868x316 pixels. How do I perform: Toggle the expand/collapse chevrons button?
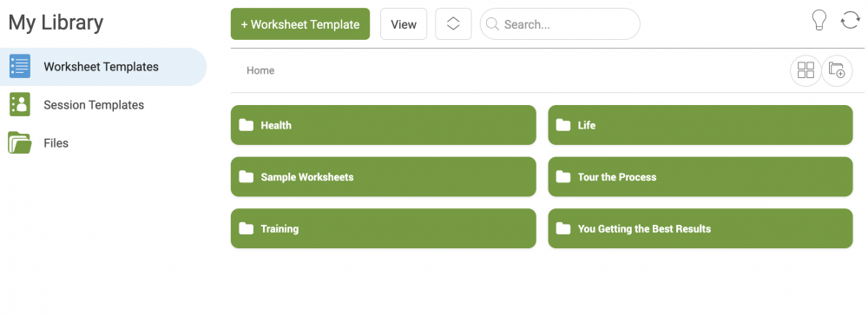tap(453, 23)
